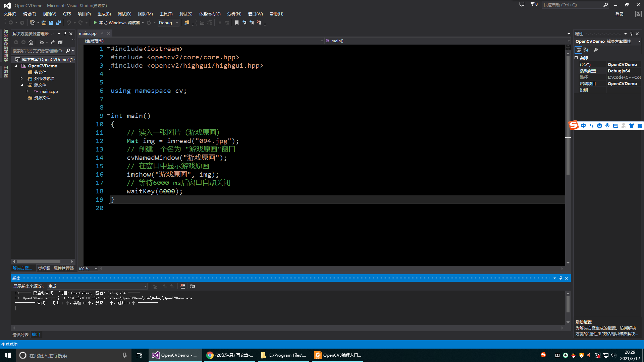
Task: Switch to the 错误列表 tab
Action: [20, 335]
